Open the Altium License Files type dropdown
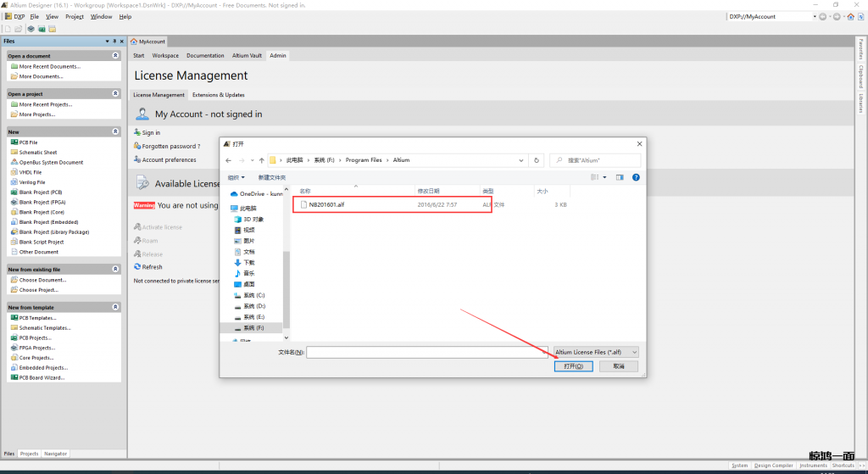 click(x=595, y=351)
